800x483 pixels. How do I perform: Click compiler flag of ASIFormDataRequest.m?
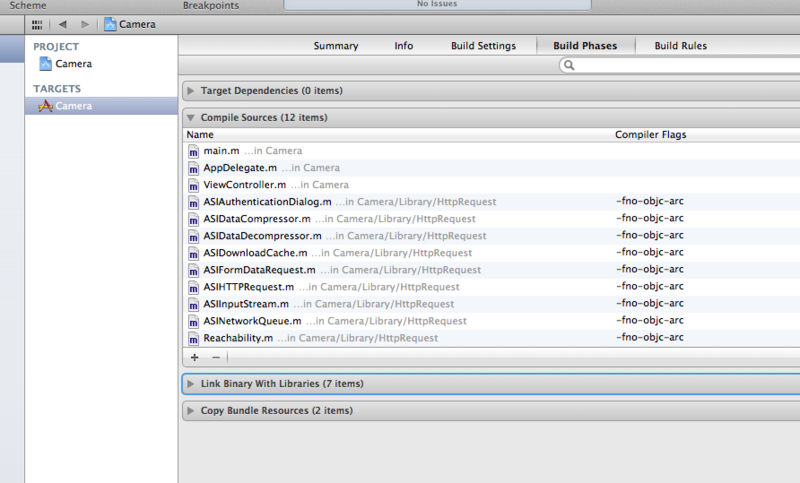coord(649,269)
